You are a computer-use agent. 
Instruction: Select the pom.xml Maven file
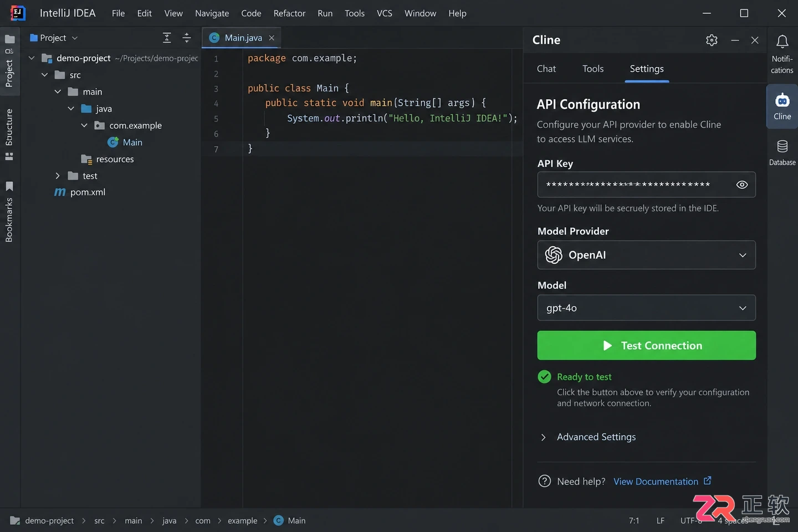(x=79, y=192)
